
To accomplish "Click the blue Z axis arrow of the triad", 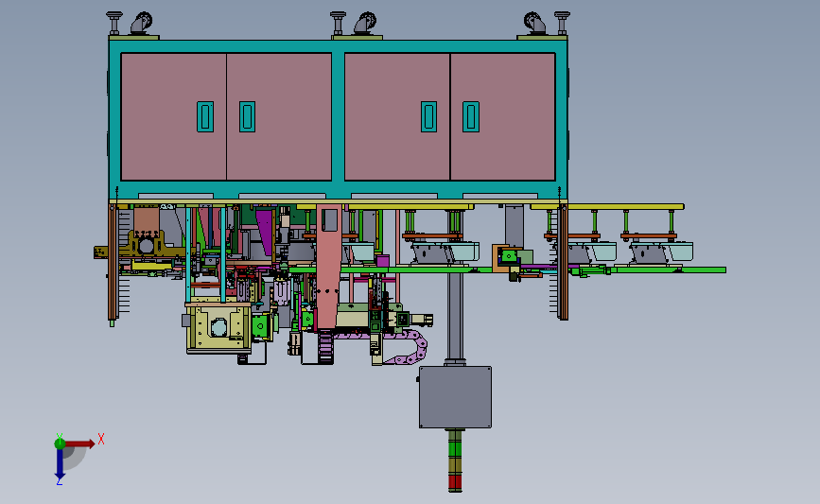I will 60,463.
